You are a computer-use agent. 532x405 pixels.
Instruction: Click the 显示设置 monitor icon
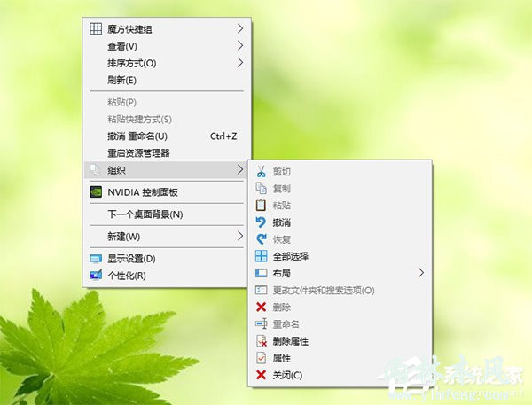(x=96, y=259)
